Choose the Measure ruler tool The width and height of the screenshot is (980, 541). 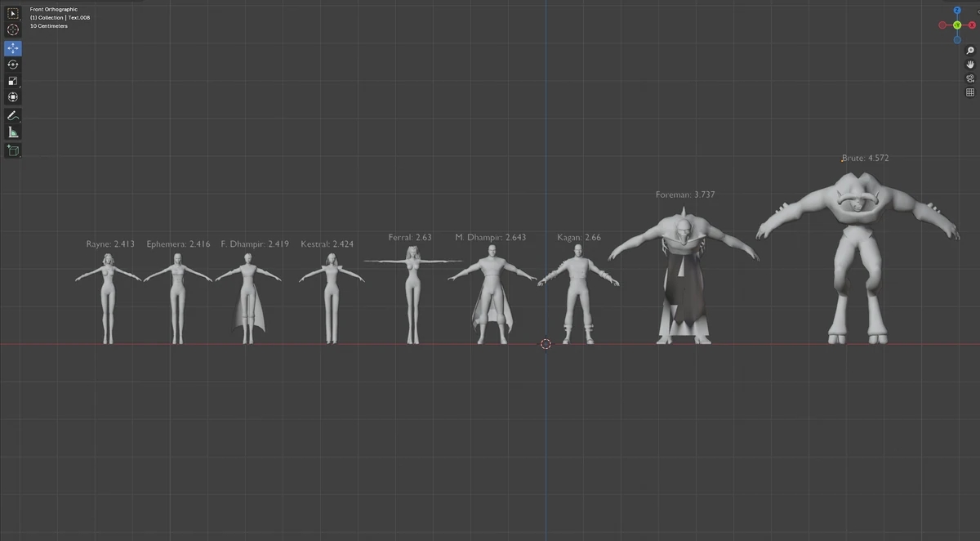point(13,132)
